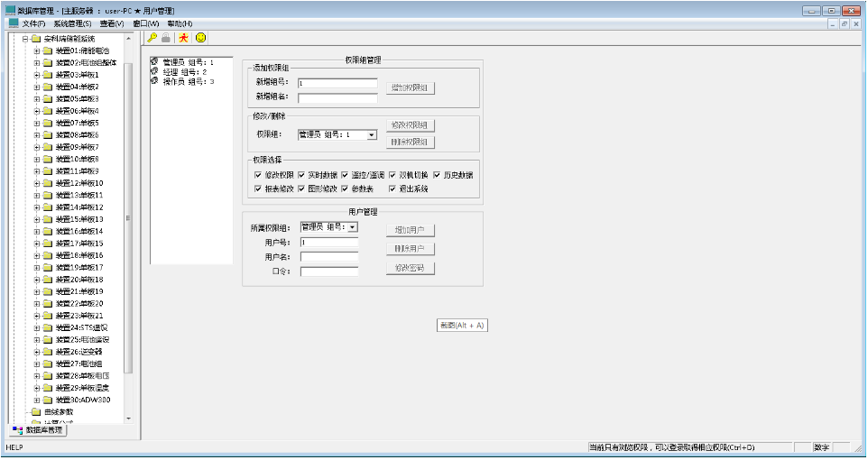This screenshot has height=460, width=868.
Task: Toggle the 参数表 checkbox
Action: [345, 189]
